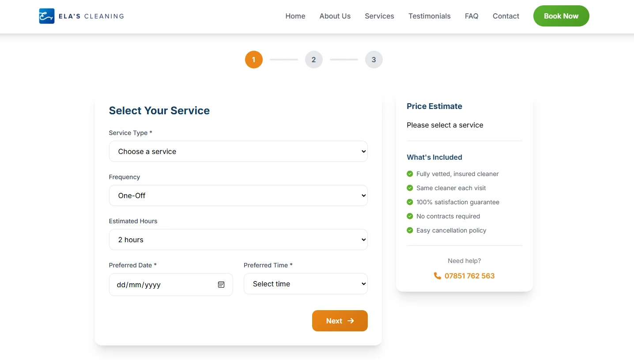The image size is (634, 364).
Task: Jump to step 2 circle indicator
Action: point(314,60)
